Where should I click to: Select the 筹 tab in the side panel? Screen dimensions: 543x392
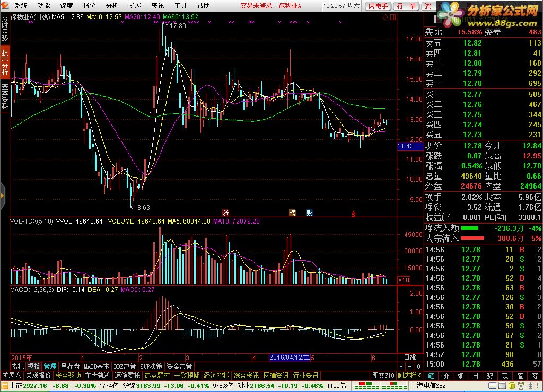(535, 376)
